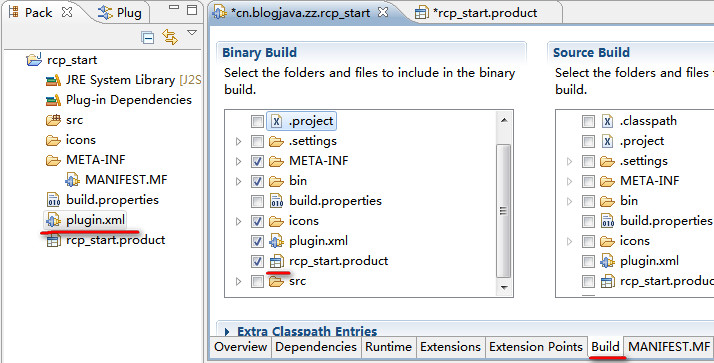Expand the icons folder in Binary Build

pyautogui.click(x=238, y=221)
